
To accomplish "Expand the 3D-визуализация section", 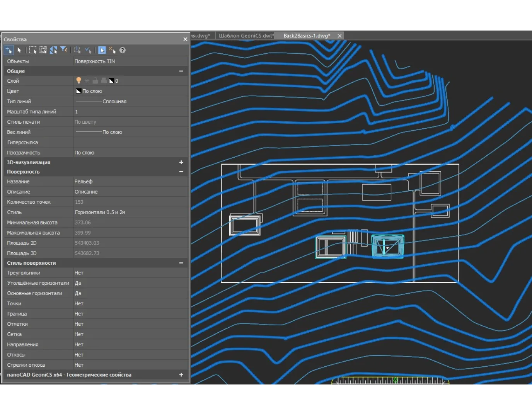I will [181, 162].
